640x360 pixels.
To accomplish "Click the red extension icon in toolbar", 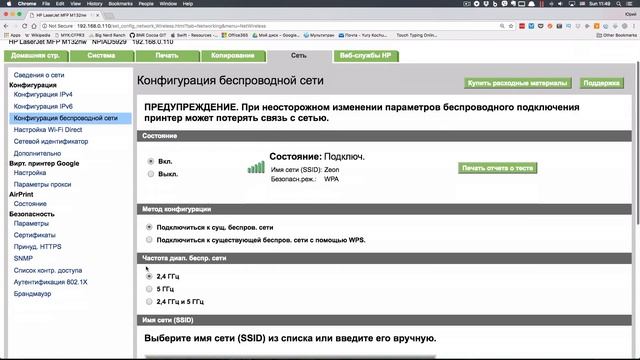I will pos(522,26).
